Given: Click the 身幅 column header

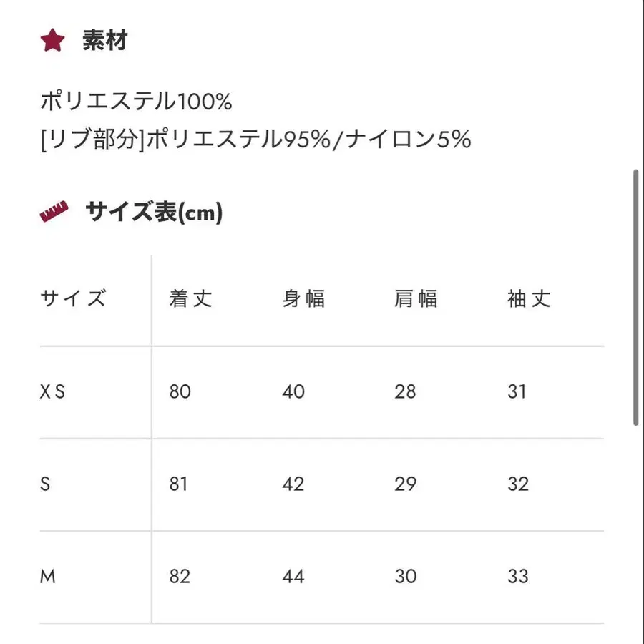Looking at the screenshot, I should [x=303, y=298].
